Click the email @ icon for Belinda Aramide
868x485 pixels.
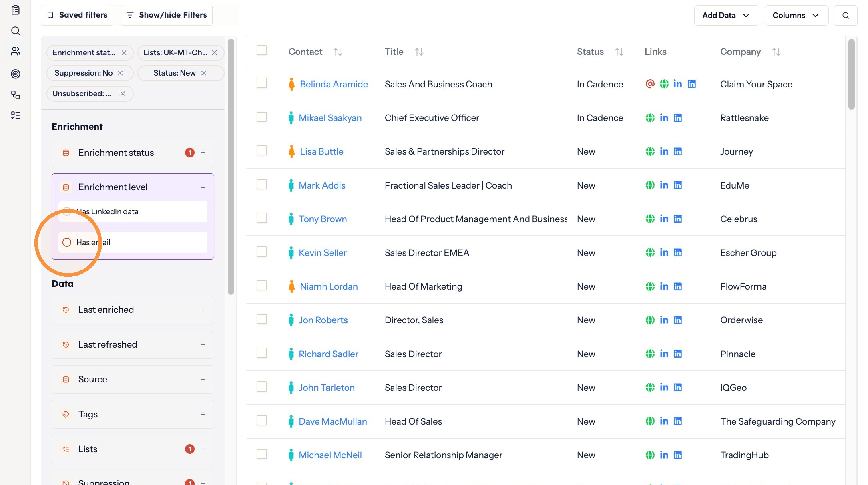pyautogui.click(x=650, y=84)
